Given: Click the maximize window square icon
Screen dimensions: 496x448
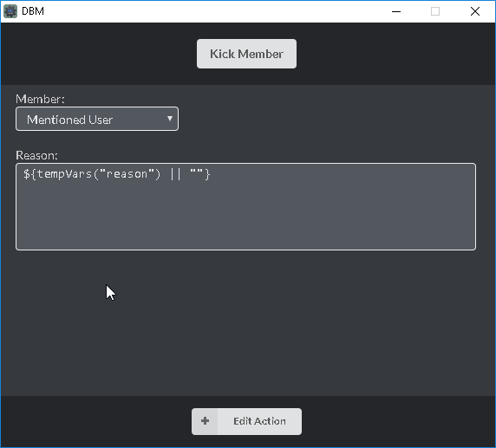Looking at the screenshot, I should (435, 11).
